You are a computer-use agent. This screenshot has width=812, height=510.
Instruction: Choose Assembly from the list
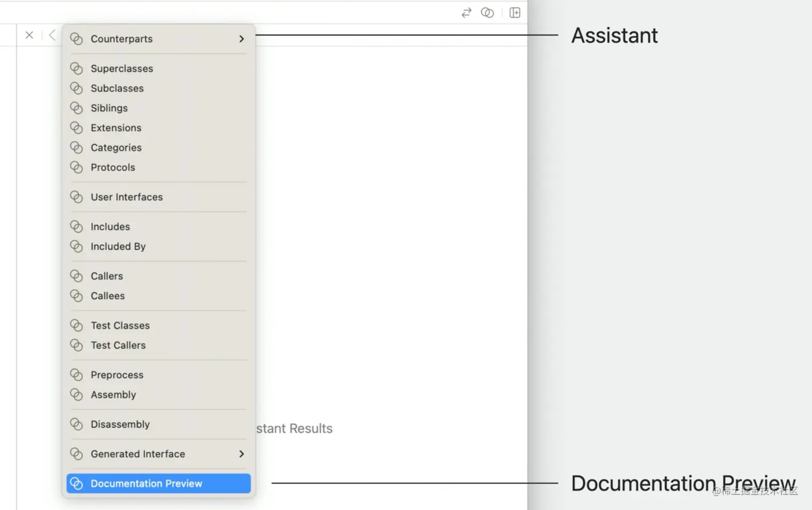tap(113, 395)
